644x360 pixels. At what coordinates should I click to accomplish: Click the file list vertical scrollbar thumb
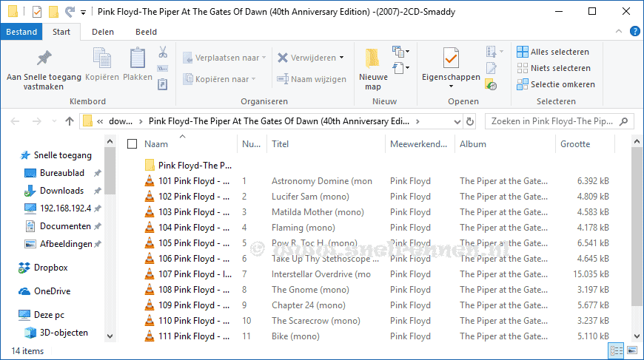pyautogui.click(x=637, y=226)
